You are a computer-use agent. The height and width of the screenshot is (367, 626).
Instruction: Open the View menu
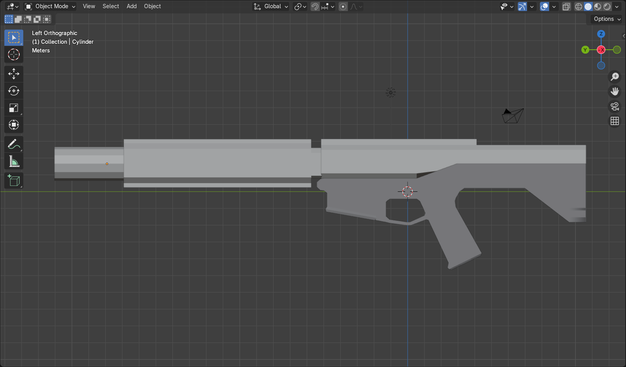89,6
